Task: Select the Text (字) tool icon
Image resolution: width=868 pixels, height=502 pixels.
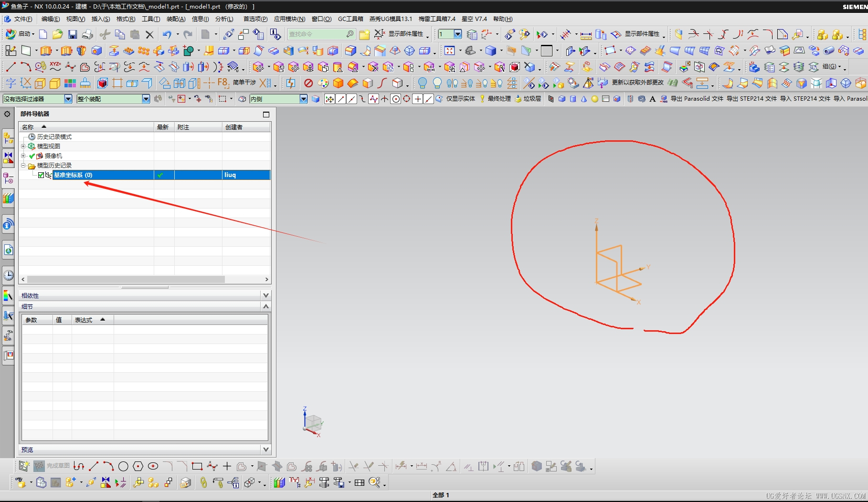Action: (x=11, y=84)
